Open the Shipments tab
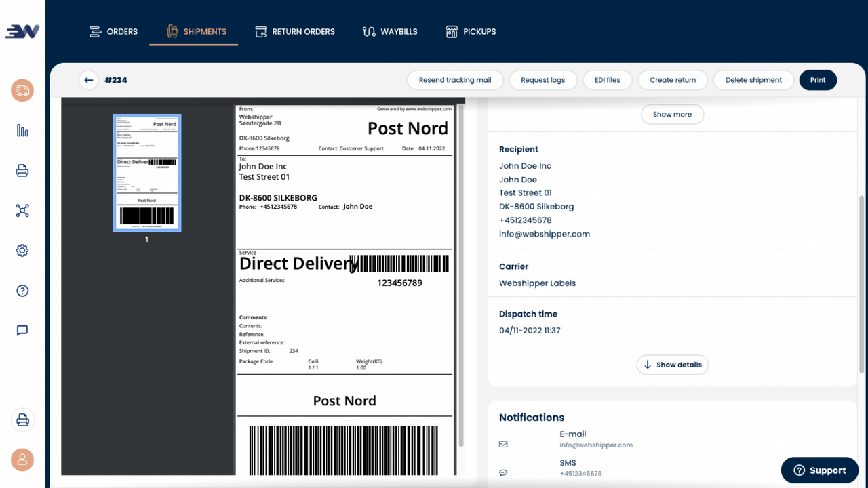The height and width of the screenshot is (488, 868). pos(196,31)
